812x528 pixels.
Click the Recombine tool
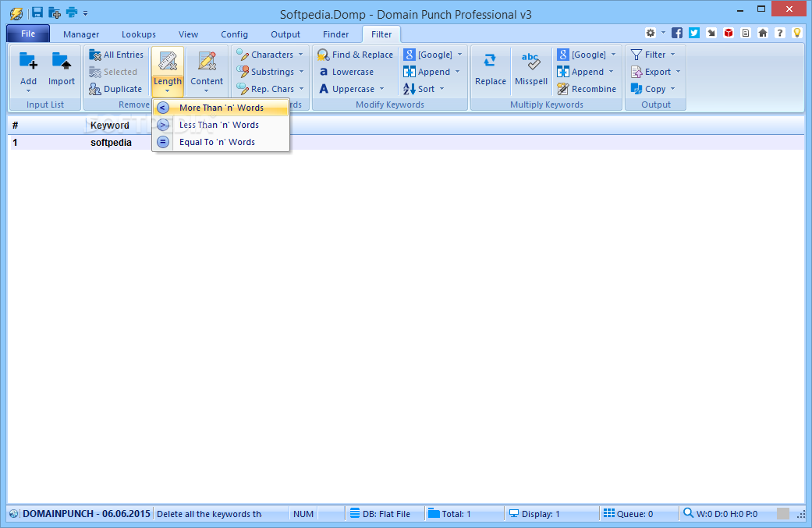coord(587,89)
